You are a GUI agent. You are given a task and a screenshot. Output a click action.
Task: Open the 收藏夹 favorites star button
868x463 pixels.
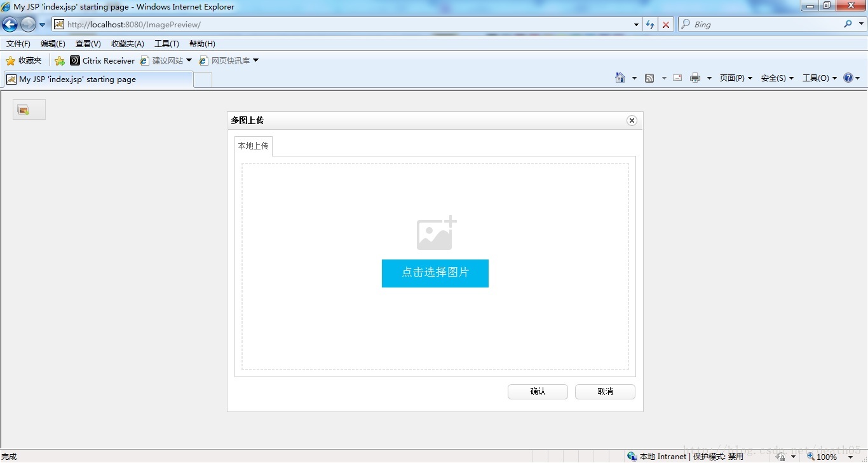(x=24, y=60)
